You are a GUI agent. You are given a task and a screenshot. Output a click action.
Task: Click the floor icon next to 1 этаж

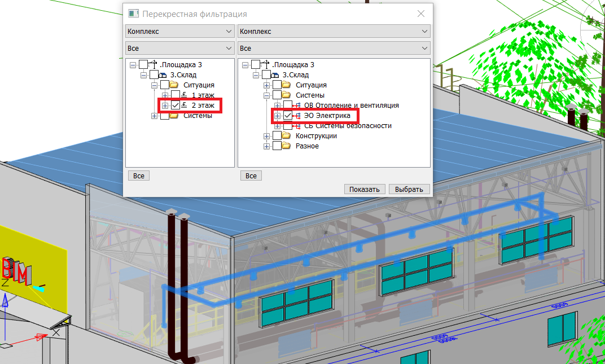click(x=183, y=95)
